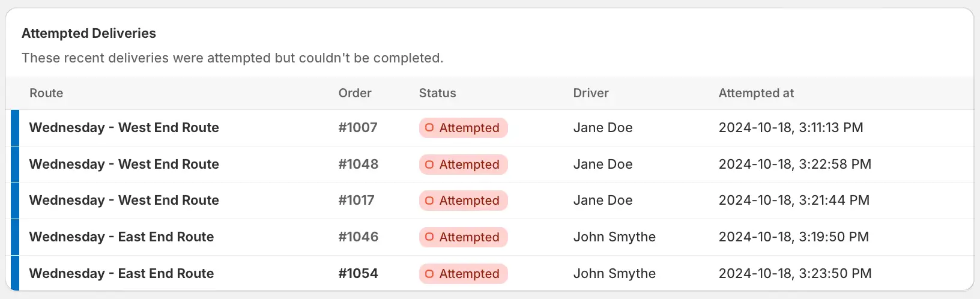Click the Attempted status badge for order #1054
The image size is (980, 299).
(x=463, y=274)
